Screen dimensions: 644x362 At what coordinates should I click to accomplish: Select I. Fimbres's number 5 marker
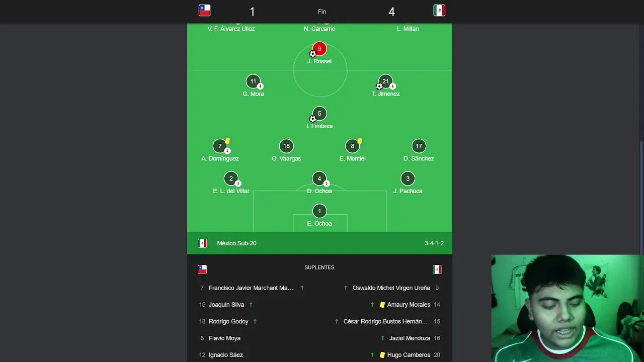(x=319, y=114)
